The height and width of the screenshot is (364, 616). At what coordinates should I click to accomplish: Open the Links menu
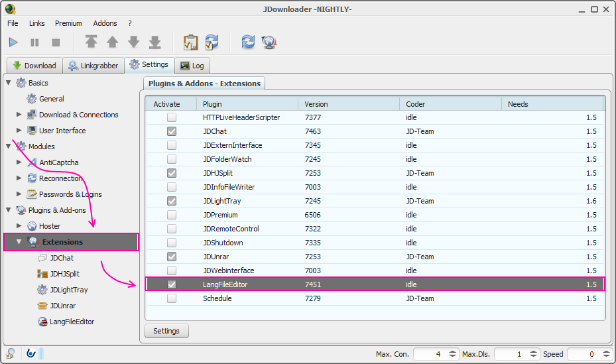tap(37, 23)
